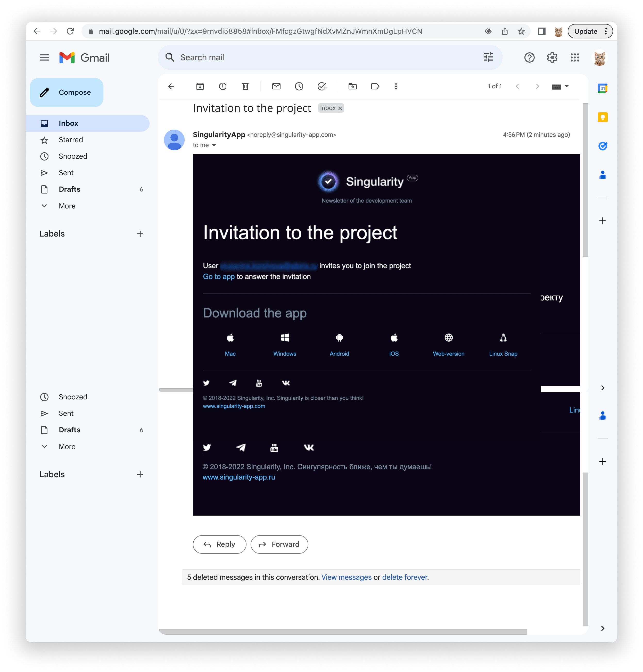Add the email to Tasks
643x672 pixels.
point(322,86)
